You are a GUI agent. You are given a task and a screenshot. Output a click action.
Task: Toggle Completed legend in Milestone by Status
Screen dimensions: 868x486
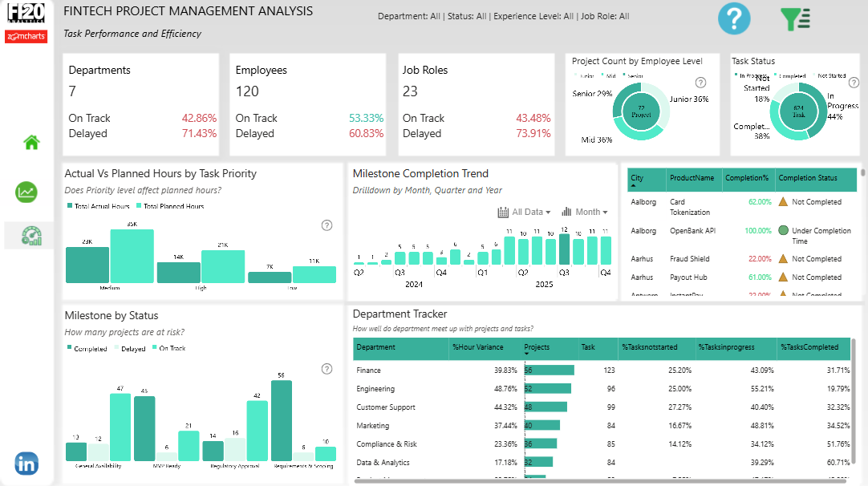click(87, 348)
